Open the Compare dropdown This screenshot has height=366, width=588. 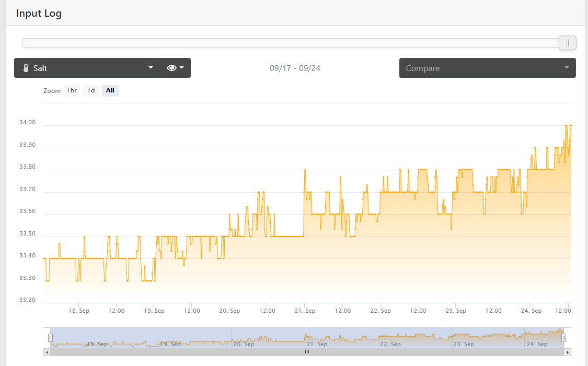point(487,68)
